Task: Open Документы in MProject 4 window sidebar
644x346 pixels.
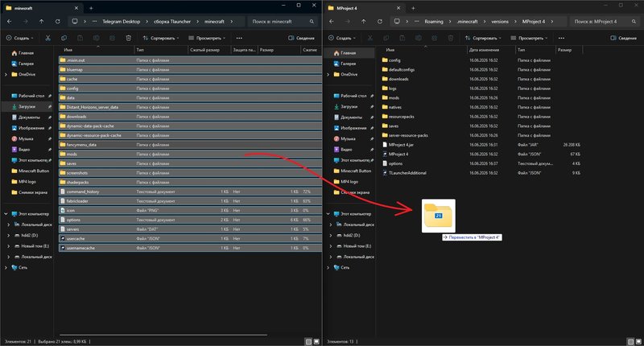Action: click(348, 117)
